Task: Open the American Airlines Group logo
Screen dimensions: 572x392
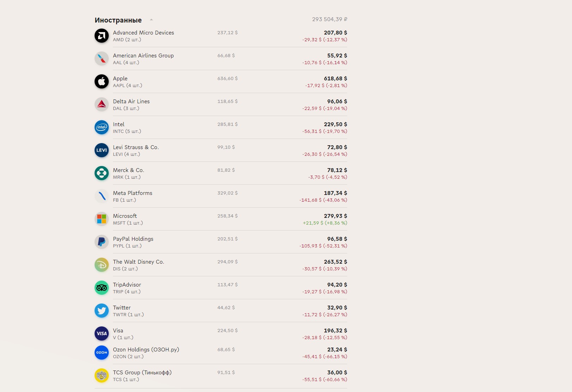Action: pos(102,59)
